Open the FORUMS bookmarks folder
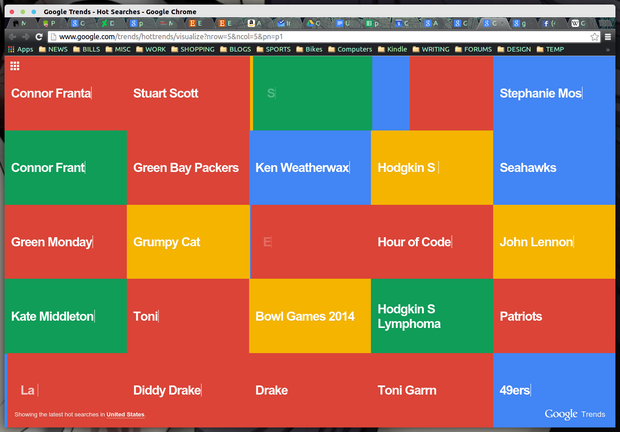The width and height of the screenshot is (620, 432). click(x=474, y=49)
